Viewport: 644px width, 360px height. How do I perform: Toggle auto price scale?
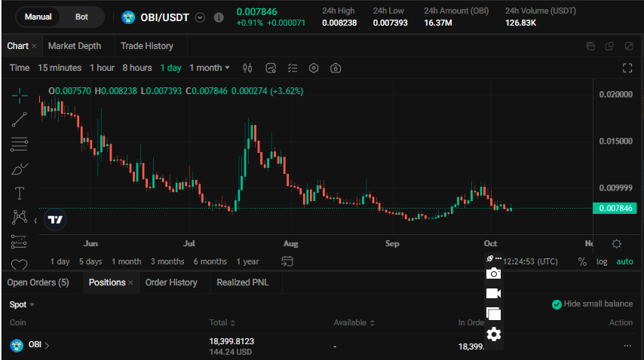pyautogui.click(x=624, y=261)
